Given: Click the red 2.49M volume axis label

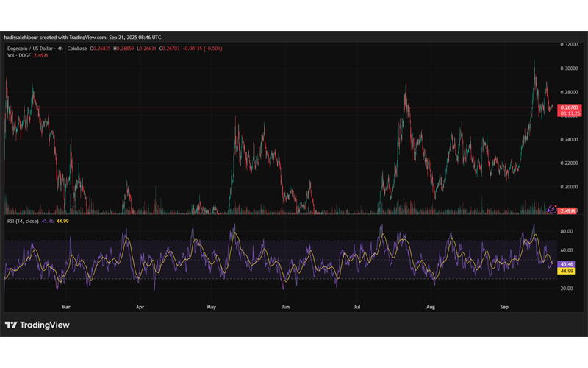Looking at the screenshot, I should (x=568, y=211).
